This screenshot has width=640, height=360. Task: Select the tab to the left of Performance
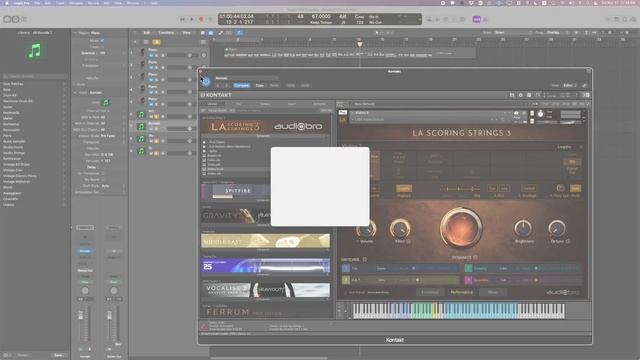pos(430,292)
